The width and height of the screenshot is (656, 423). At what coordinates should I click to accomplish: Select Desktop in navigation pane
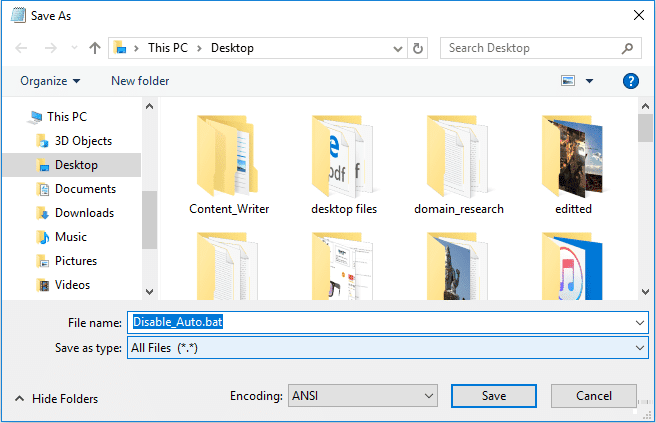pos(76,165)
